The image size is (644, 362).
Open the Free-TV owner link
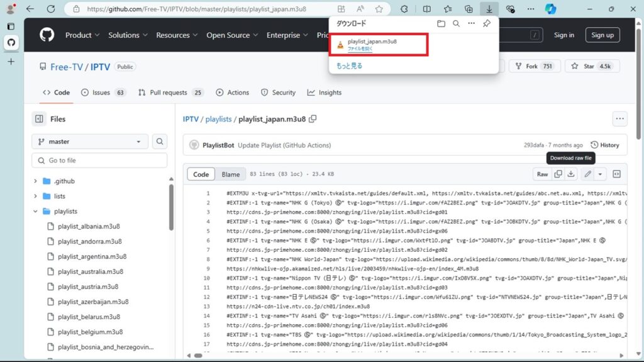(67, 67)
